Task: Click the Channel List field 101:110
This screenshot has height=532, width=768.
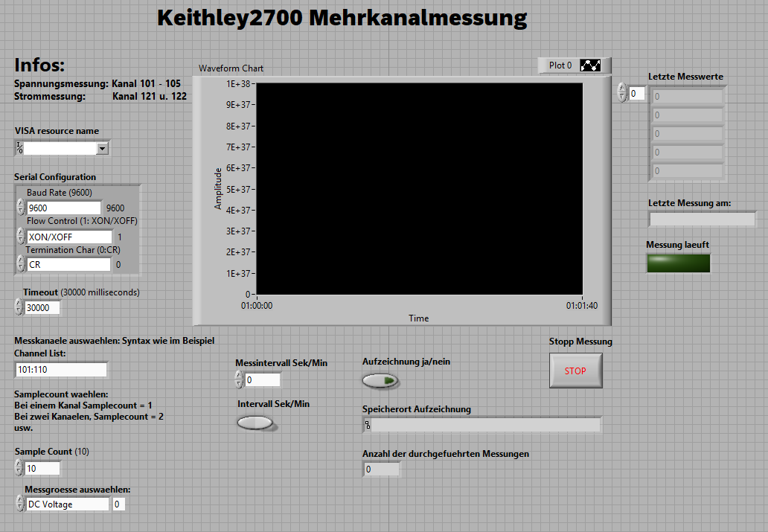Action: coord(61,369)
